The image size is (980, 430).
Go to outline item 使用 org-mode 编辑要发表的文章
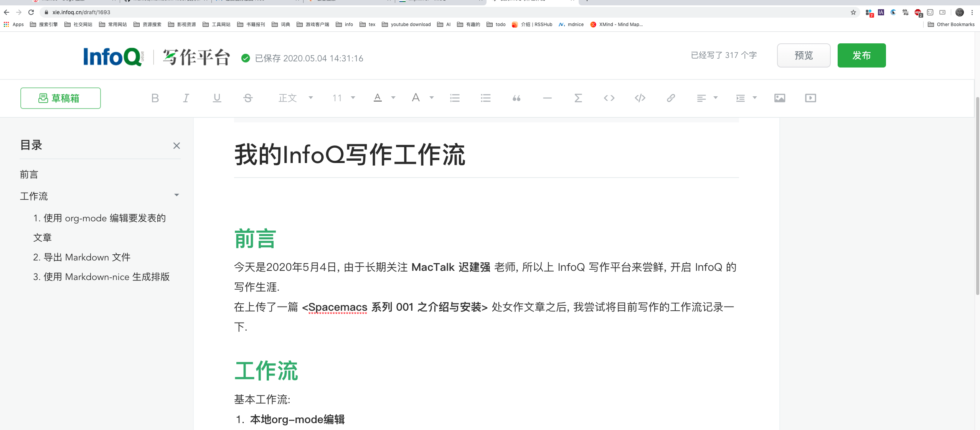(100, 228)
